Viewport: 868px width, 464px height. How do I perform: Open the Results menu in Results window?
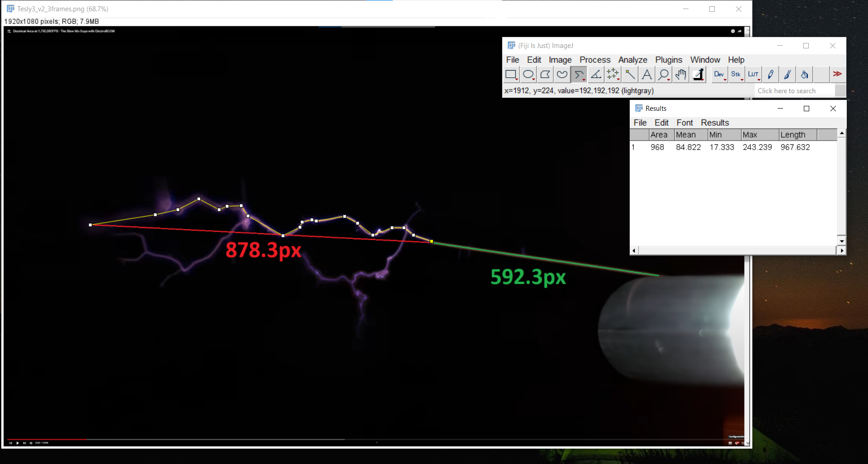tap(715, 123)
